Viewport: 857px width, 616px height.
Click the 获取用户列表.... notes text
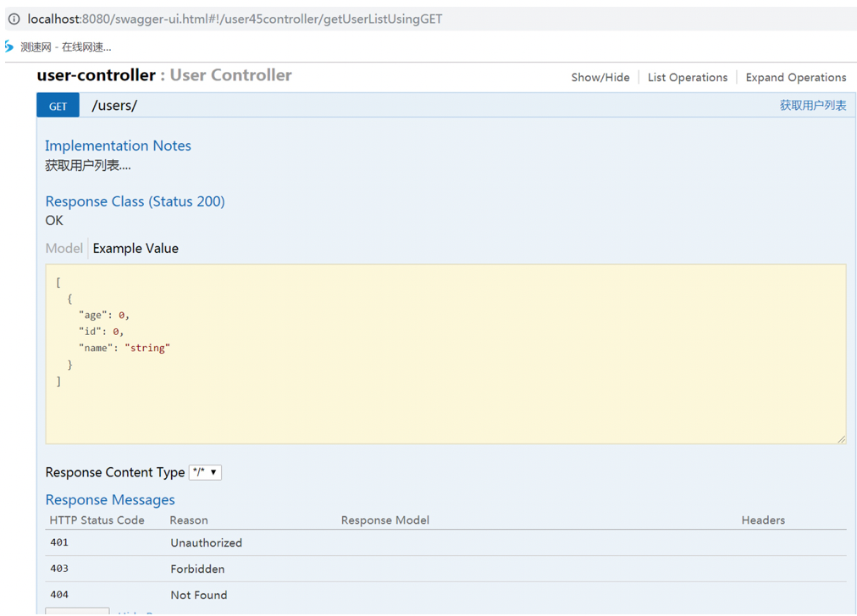[x=88, y=166]
